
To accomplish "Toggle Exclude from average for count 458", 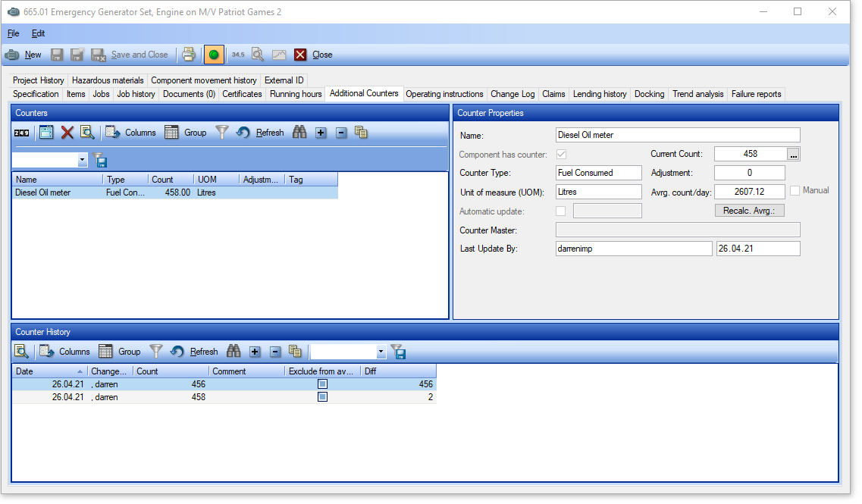I will (x=322, y=397).
